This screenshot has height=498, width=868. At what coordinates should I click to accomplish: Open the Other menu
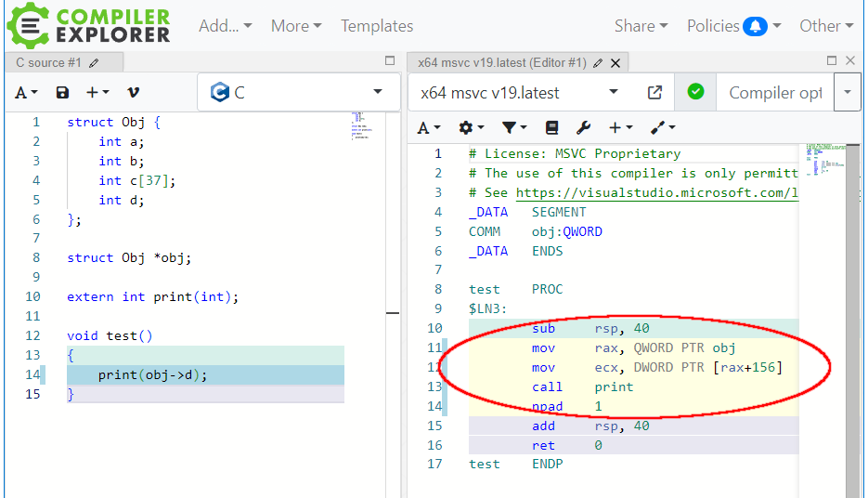click(826, 26)
